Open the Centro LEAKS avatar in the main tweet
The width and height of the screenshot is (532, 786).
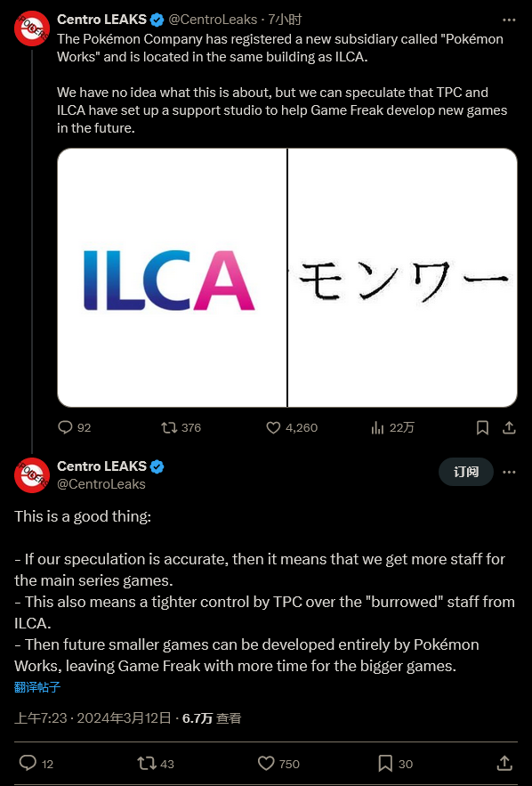[x=31, y=474]
